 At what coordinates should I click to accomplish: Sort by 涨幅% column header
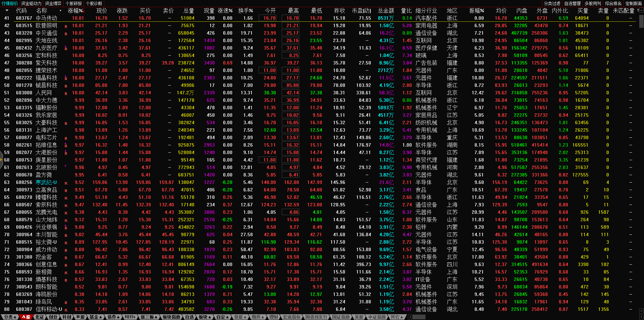[x=75, y=11]
